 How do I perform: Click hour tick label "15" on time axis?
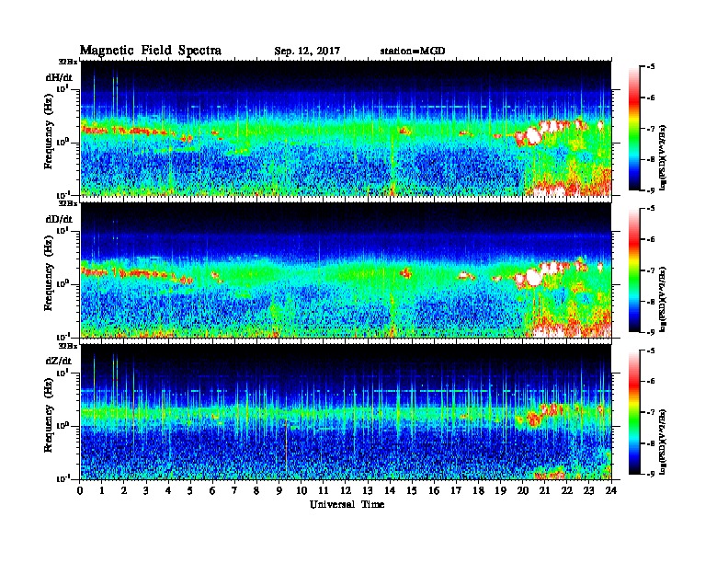[412, 490]
